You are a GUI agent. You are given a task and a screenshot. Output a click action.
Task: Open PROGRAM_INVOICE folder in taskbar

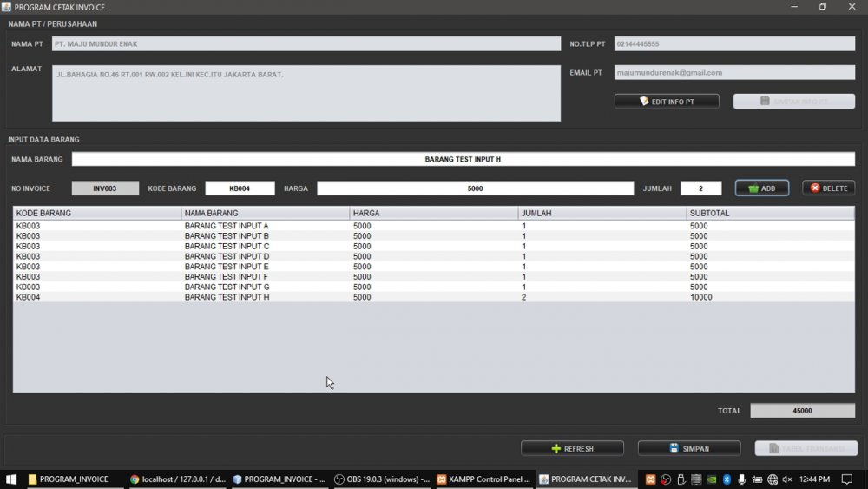68,479
